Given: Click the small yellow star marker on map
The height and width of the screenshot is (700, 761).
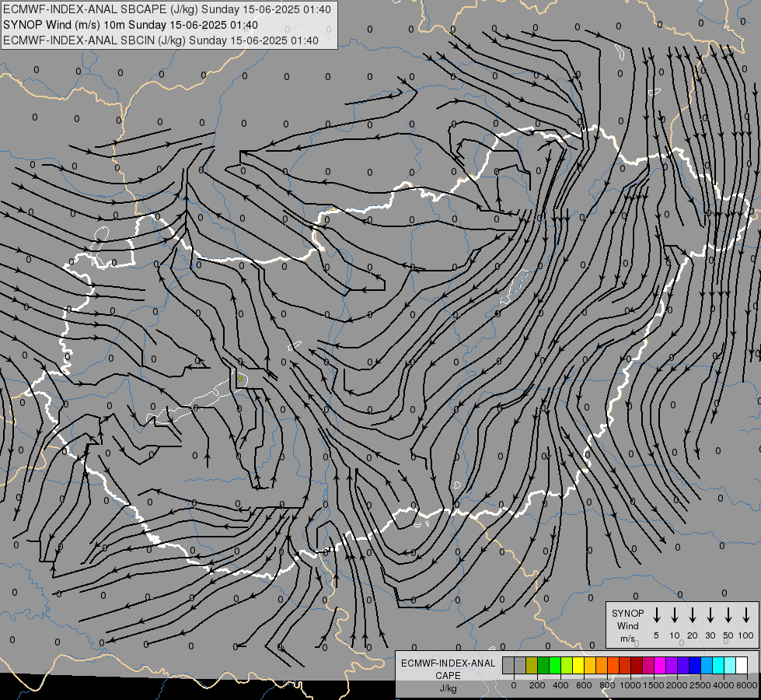Looking at the screenshot, I should [239, 378].
